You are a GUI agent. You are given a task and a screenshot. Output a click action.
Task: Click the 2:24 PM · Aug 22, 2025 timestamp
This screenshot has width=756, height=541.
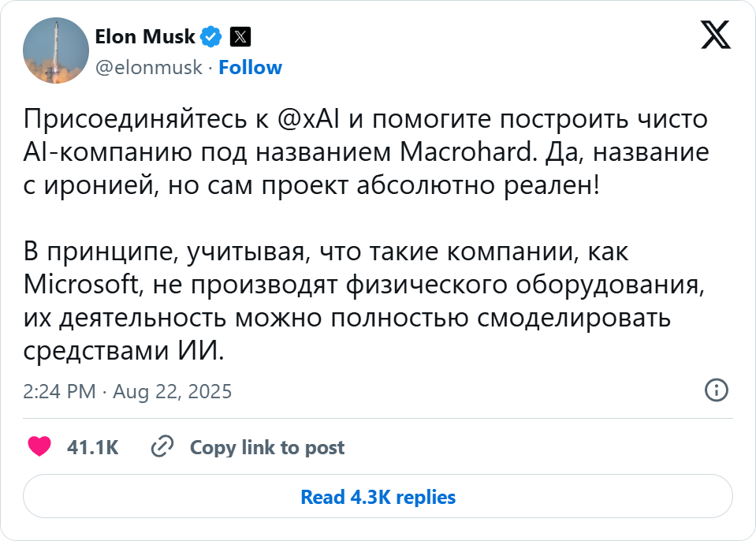[x=128, y=391]
